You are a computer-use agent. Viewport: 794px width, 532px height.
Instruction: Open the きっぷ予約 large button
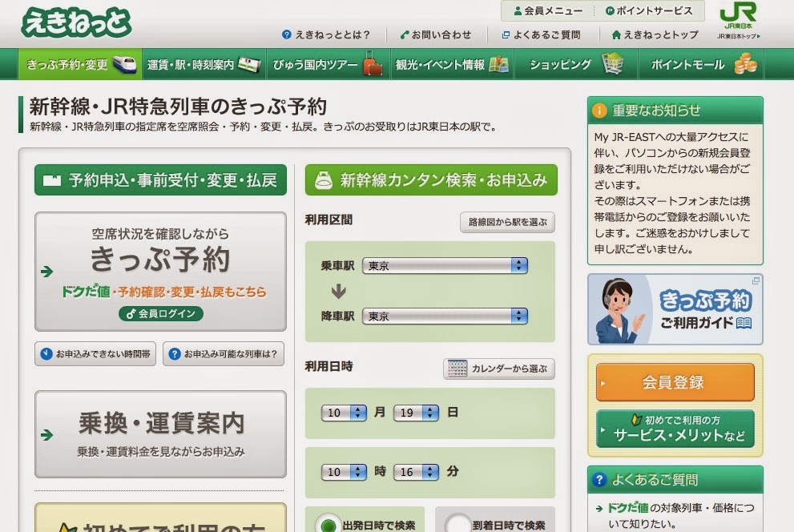[160, 272]
